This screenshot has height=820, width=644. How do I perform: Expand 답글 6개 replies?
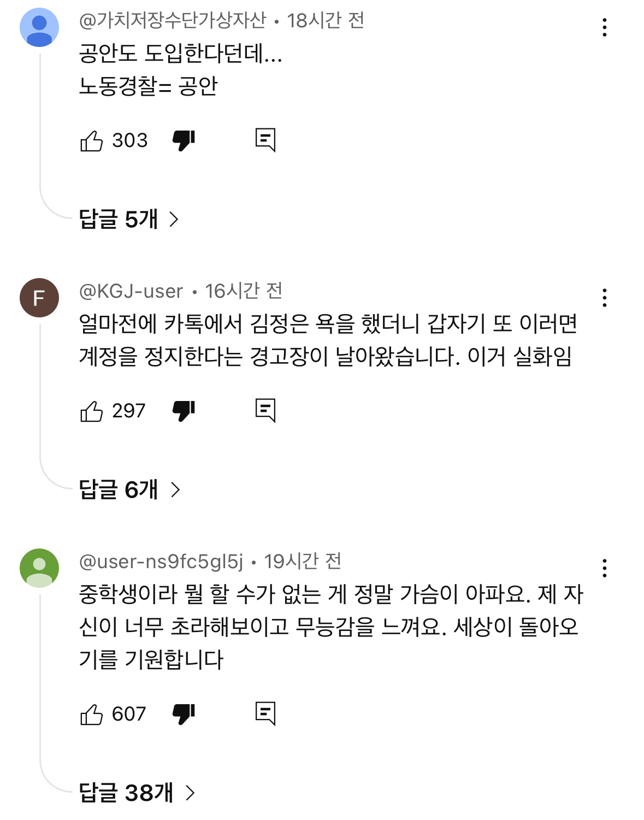pos(129,489)
